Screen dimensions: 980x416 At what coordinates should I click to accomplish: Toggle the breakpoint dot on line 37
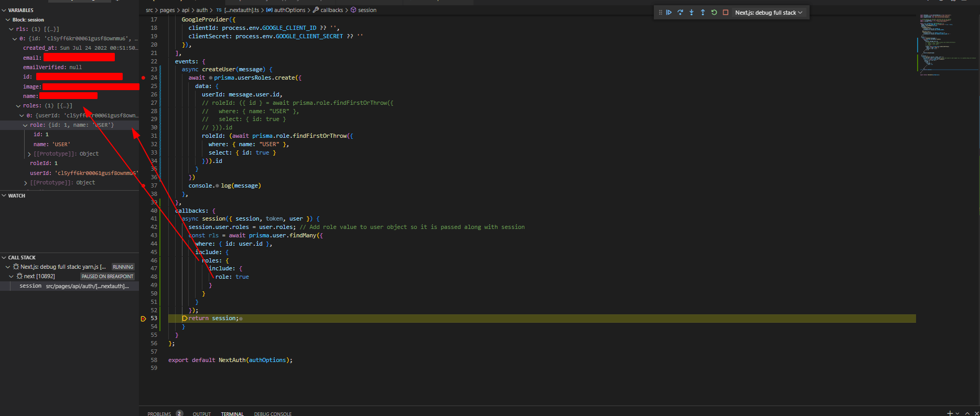point(143,185)
